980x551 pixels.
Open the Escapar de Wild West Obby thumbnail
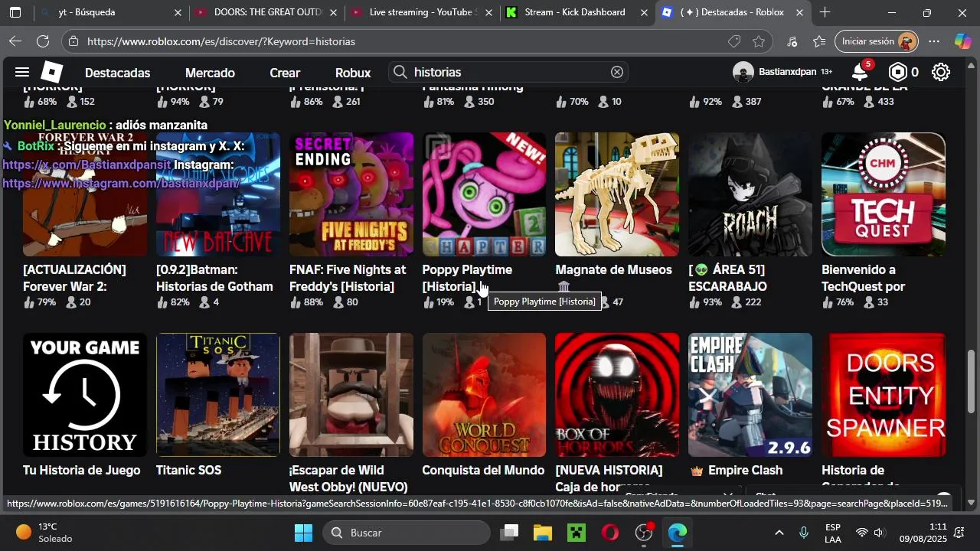tap(351, 395)
